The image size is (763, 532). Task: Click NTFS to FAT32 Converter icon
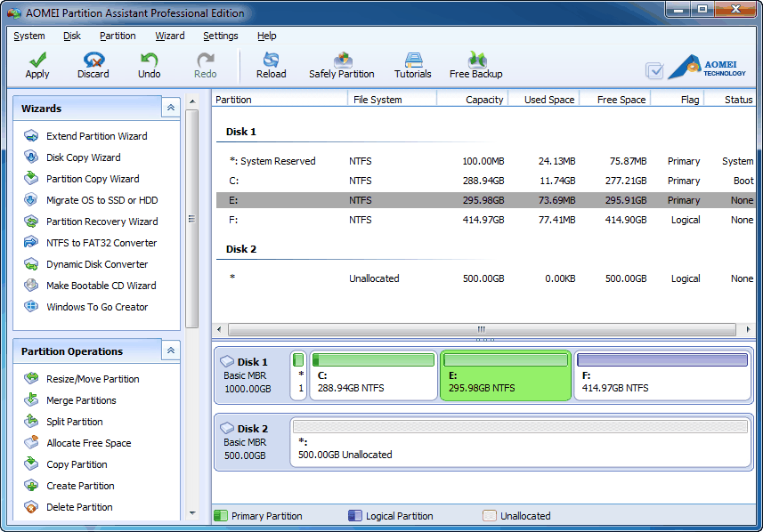coord(31,243)
